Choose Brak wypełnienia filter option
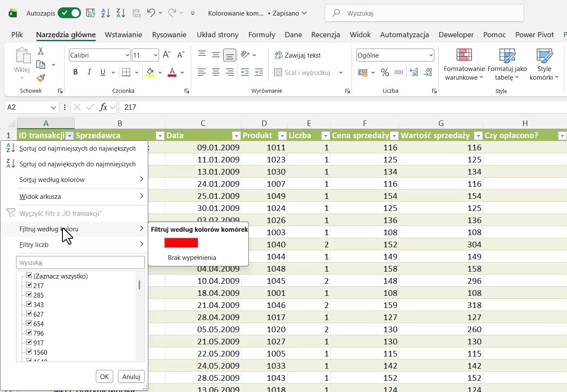Image resolution: width=567 pixels, height=392 pixels. click(x=192, y=258)
